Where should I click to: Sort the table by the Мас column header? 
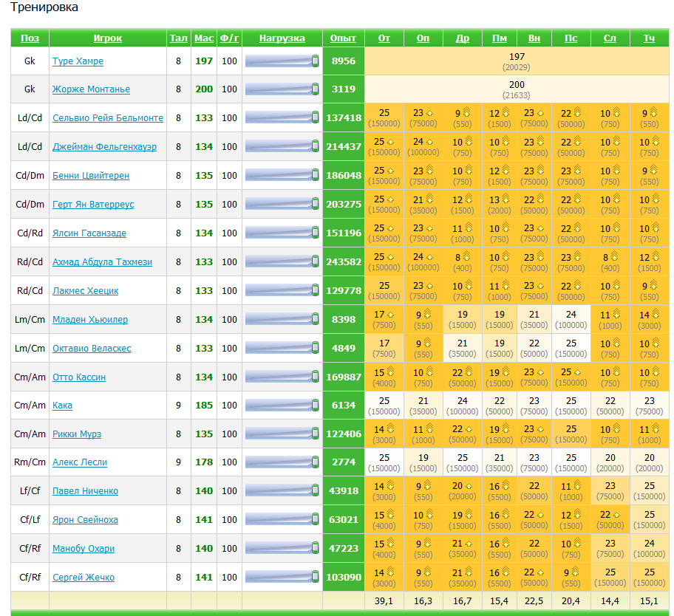(x=204, y=38)
